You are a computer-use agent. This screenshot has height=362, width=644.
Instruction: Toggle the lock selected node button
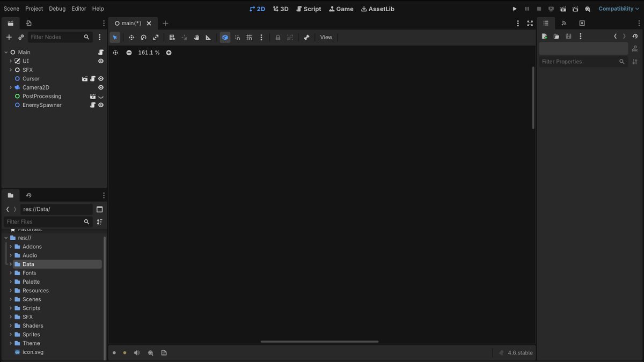(277, 38)
